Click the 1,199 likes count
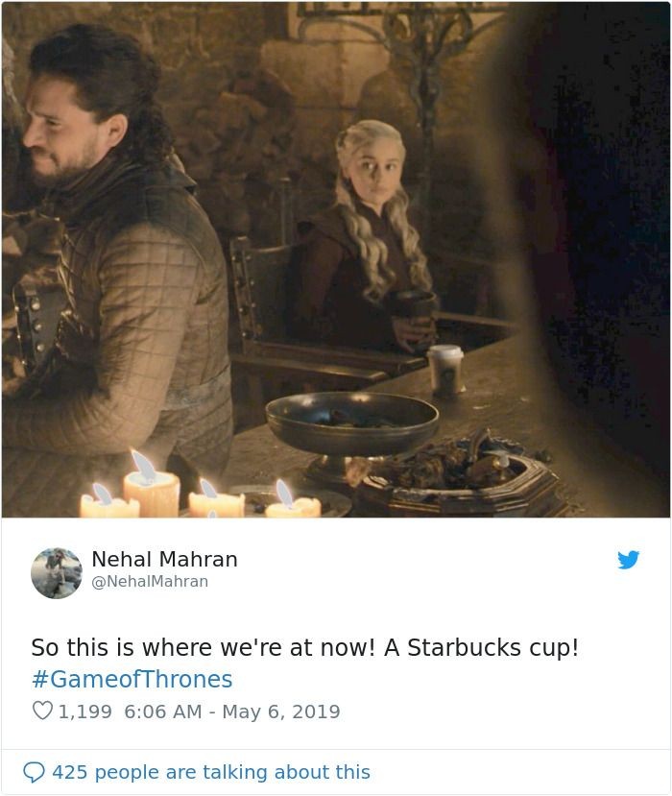672x796 pixels. pyautogui.click(x=84, y=712)
